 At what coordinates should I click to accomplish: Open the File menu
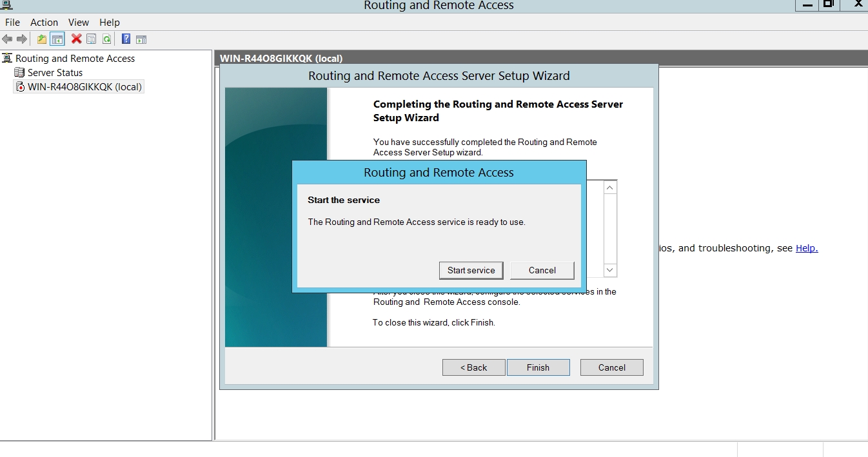[x=12, y=23]
